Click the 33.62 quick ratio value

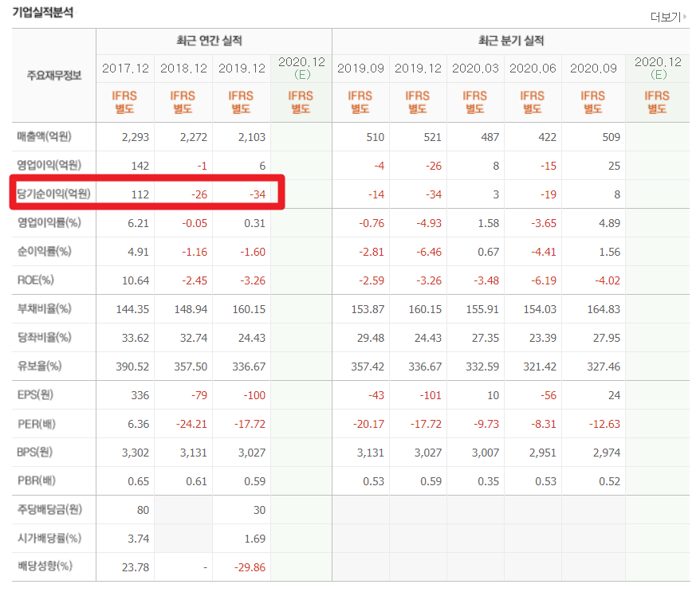pos(136,338)
